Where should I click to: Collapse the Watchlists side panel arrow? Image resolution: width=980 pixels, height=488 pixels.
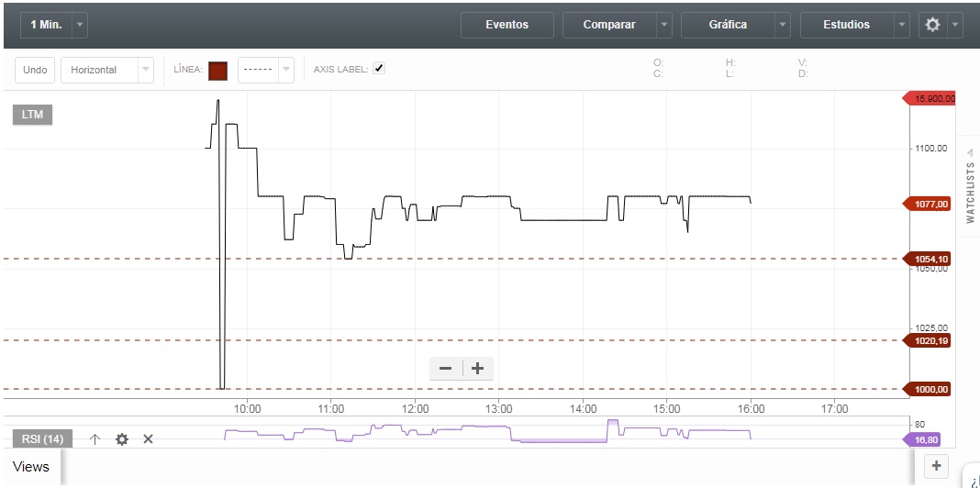(x=970, y=152)
